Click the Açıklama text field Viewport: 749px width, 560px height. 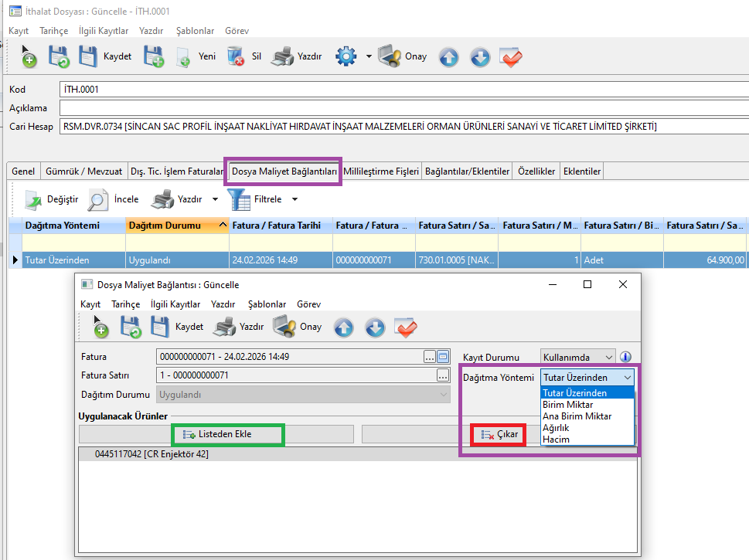(402, 107)
